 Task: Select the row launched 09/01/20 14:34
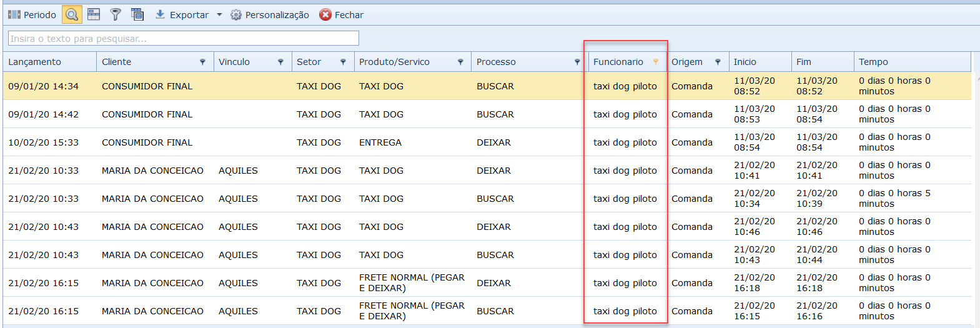tap(487, 86)
